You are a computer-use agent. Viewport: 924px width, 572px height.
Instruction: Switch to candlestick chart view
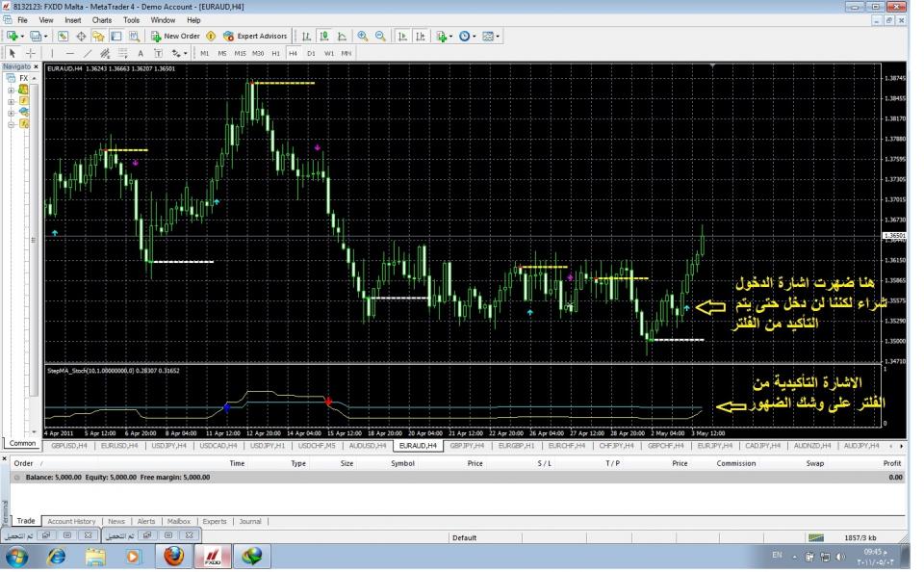pyautogui.click(x=324, y=36)
